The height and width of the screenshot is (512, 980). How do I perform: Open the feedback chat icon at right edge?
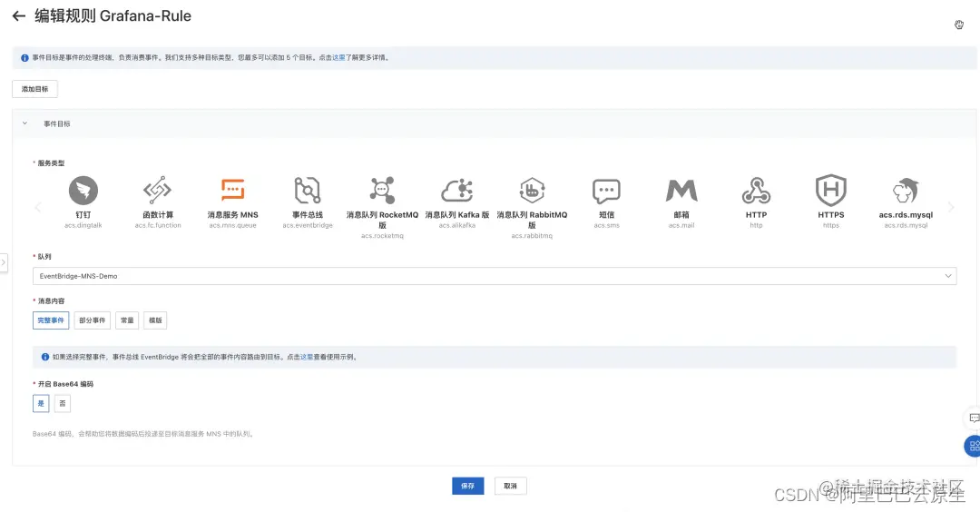[973, 418]
